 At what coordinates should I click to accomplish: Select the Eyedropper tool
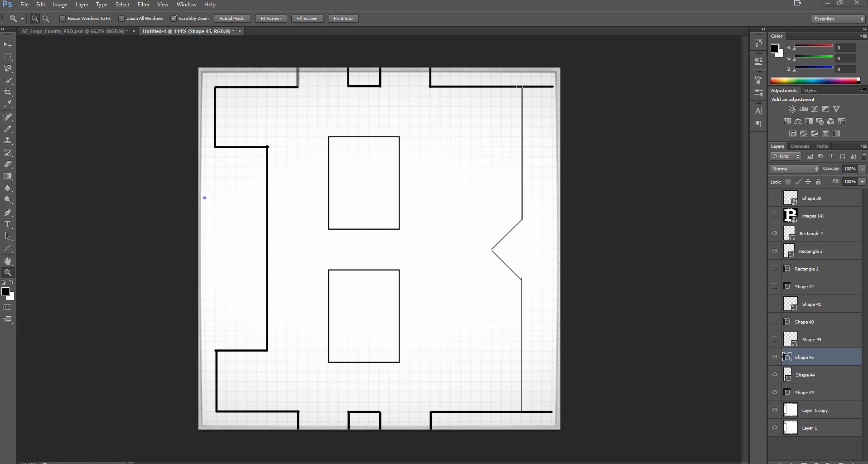[8, 104]
